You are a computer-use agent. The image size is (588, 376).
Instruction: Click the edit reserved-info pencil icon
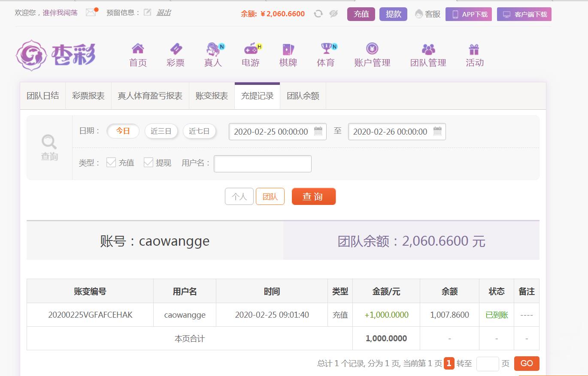coord(147,12)
